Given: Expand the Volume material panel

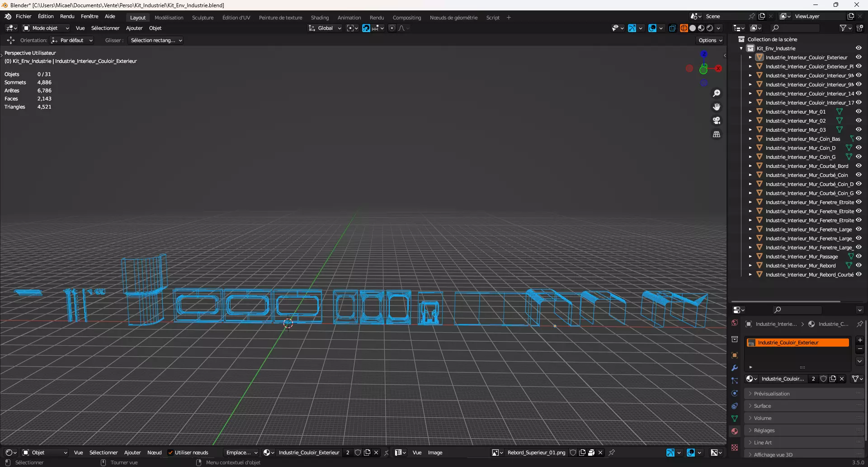Looking at the screenshot, I should click(805, 418).
